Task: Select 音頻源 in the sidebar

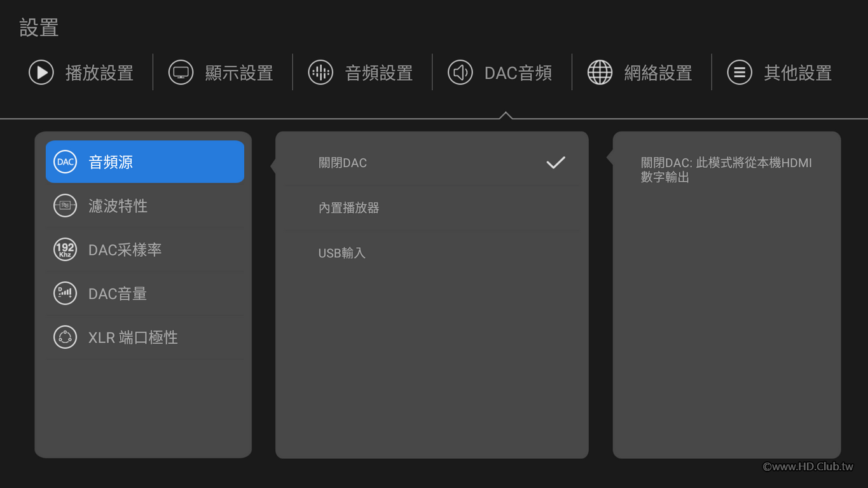Action: (x=145, y=161)
